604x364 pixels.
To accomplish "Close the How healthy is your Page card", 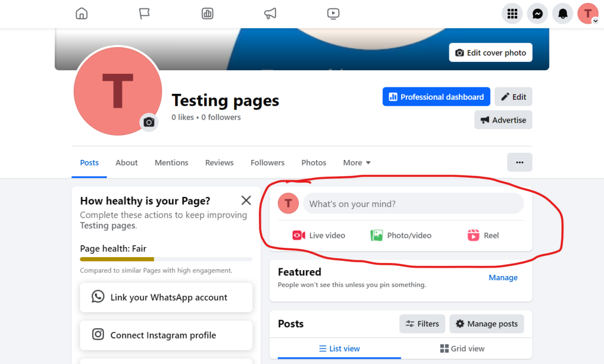I will point(246,201).
